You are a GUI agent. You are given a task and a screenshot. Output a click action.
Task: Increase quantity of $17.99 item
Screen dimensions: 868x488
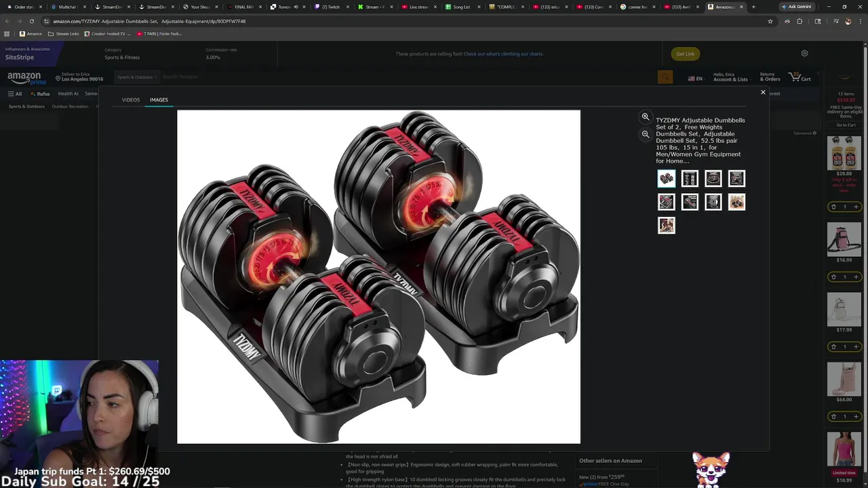856,346
